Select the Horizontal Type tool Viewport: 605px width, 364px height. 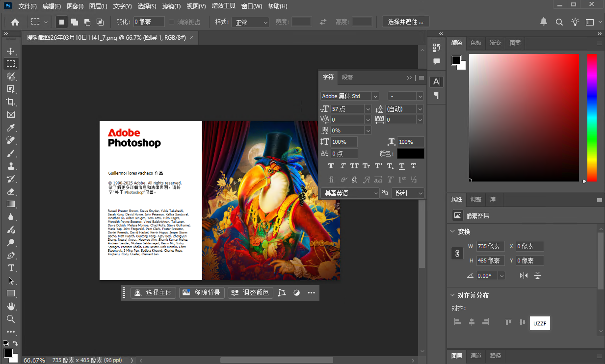click(x=11, y=268)
